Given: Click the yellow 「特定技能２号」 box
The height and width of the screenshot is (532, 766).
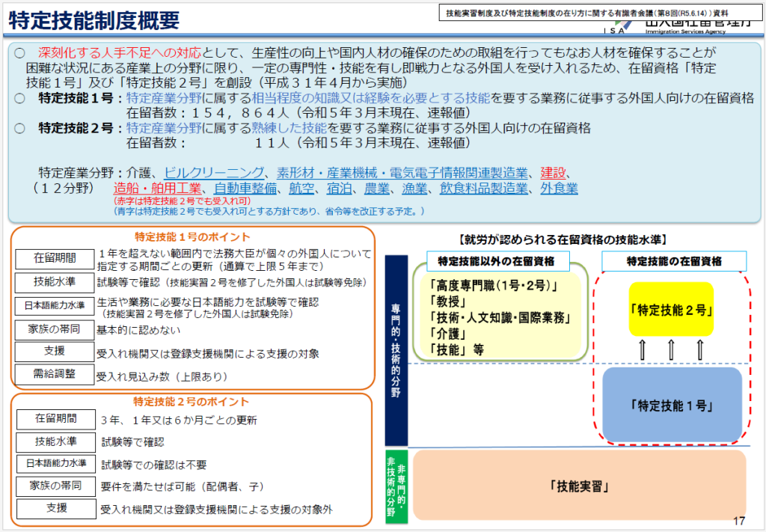Looking at the screenshot, I should [671, 310].
